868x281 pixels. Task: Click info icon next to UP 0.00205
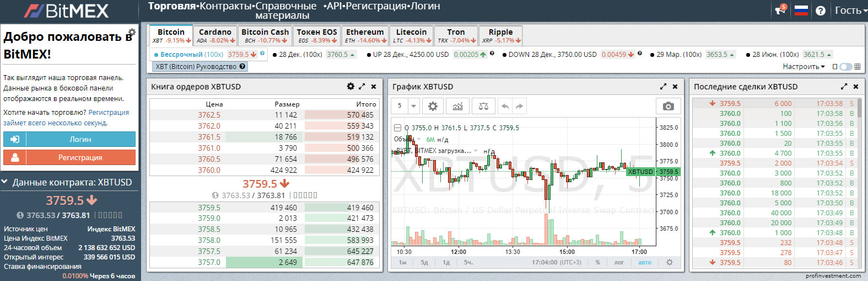point(492,54)
